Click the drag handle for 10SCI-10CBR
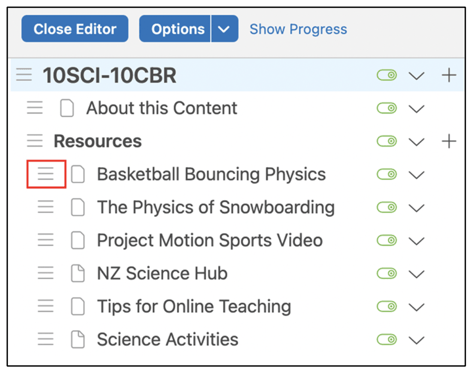 [24, 75]
